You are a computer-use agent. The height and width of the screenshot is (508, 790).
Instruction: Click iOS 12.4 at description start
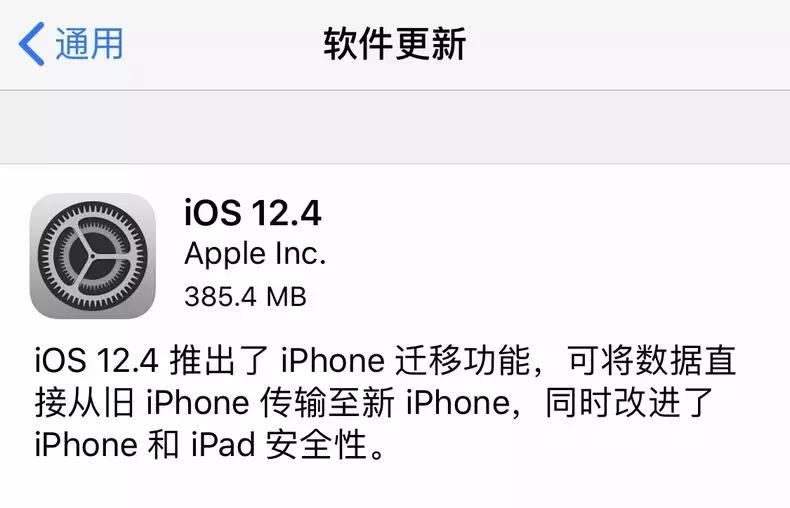coord(97,361)
